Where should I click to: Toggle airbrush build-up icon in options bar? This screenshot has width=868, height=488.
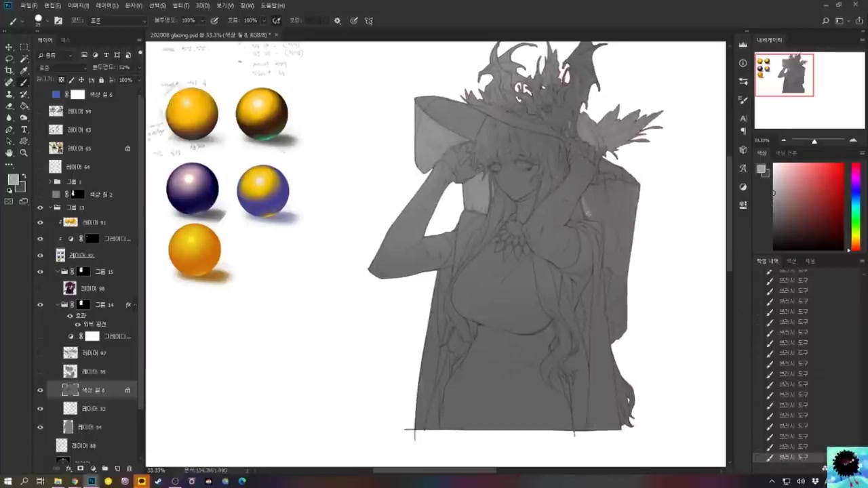pos(277,20)
